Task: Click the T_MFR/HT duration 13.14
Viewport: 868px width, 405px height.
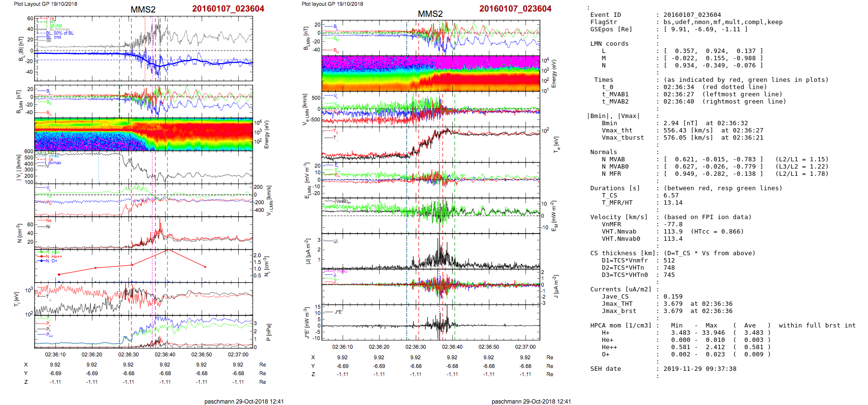Action: tap(673, 203)
